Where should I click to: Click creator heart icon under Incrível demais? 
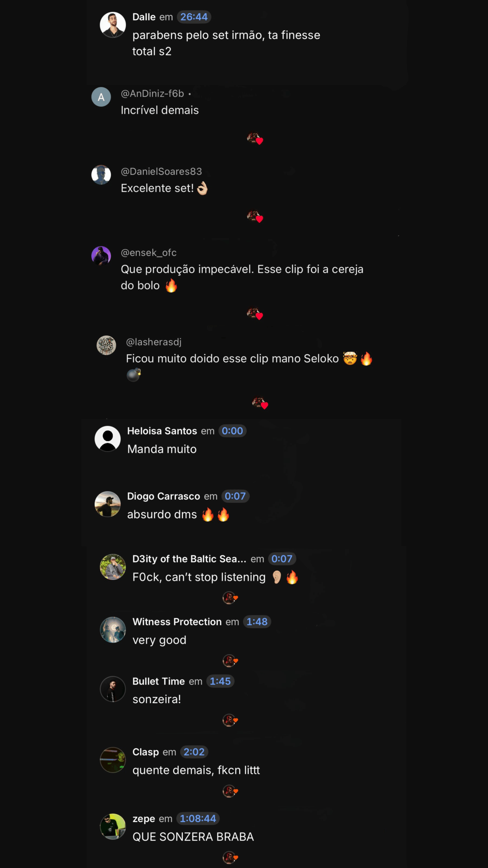(255, 138)
